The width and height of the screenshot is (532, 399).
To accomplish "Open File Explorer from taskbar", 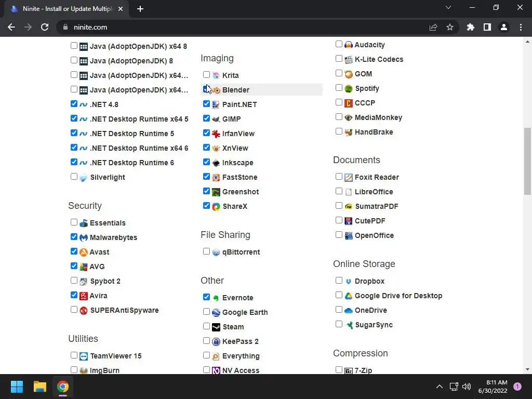I will (39, 387).
